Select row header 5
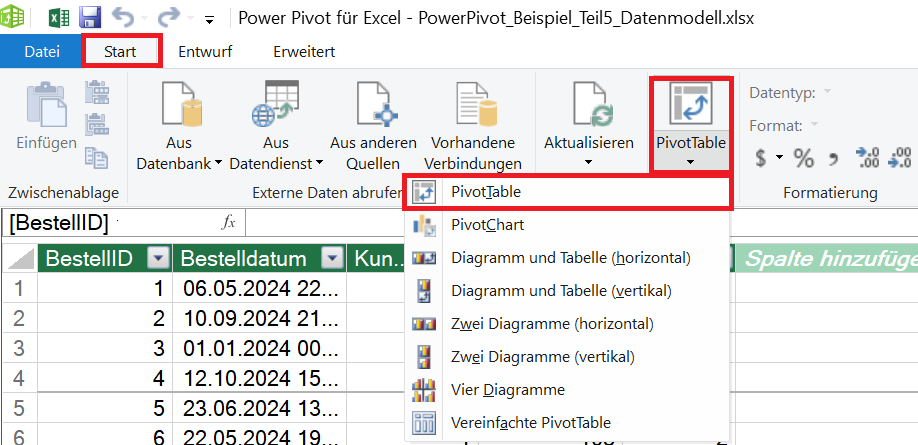 click(x=20, y=408)
